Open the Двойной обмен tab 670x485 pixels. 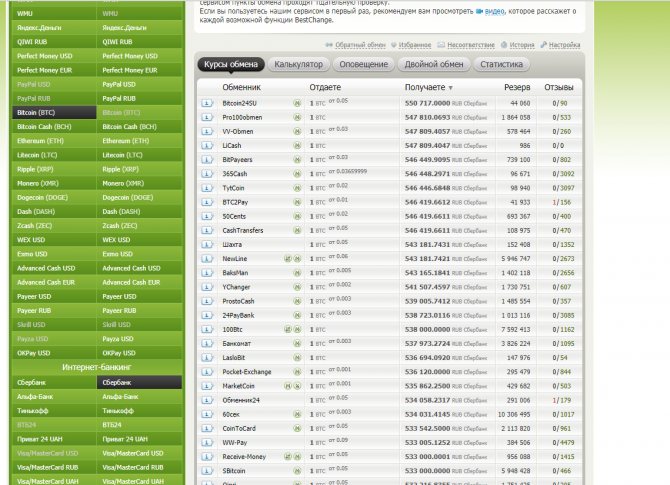click(433, 64)
